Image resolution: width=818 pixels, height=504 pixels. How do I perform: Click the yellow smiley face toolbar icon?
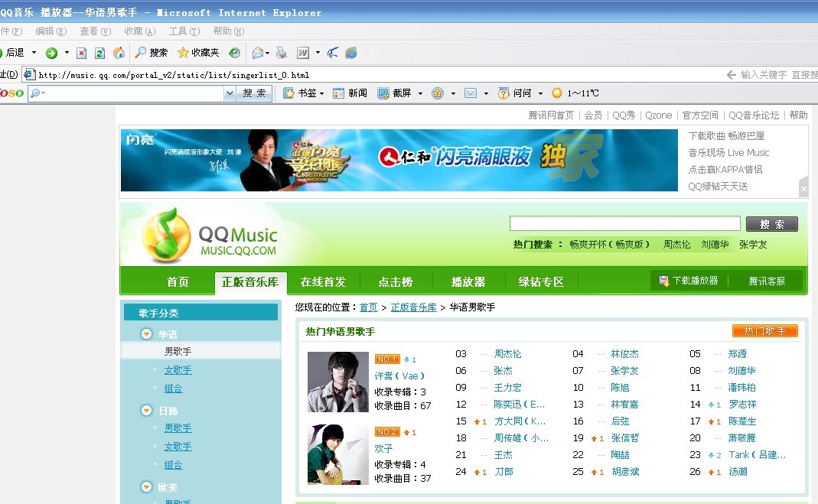pos(438,93)
